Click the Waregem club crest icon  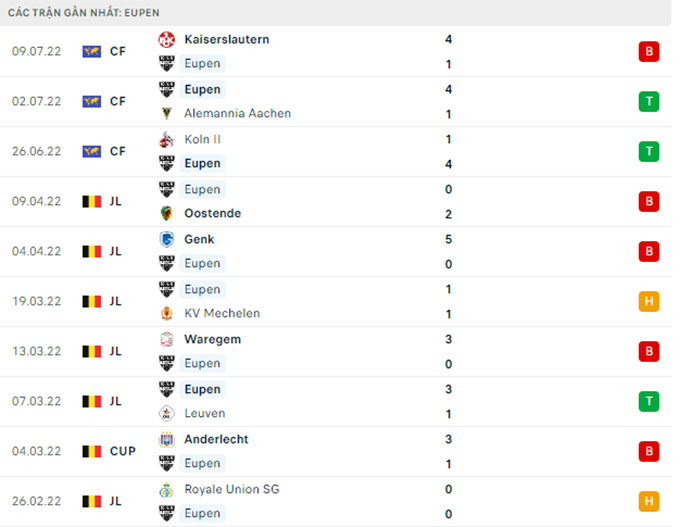point(167,339)
